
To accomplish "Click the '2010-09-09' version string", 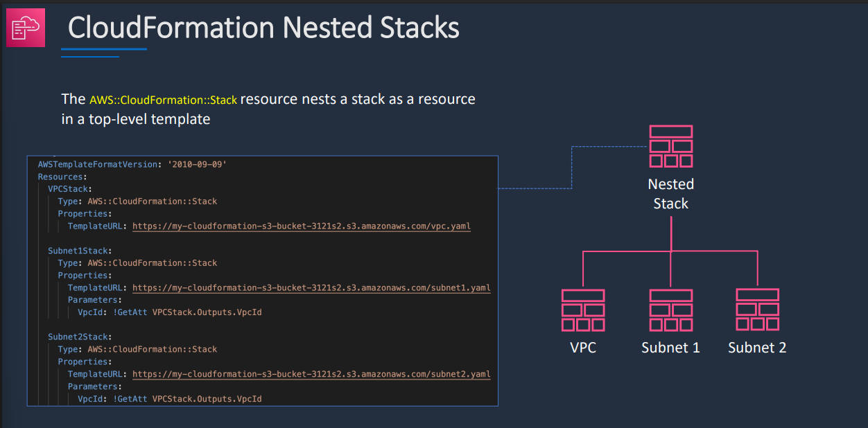I will pyautogui.click(x=198, y=165).
